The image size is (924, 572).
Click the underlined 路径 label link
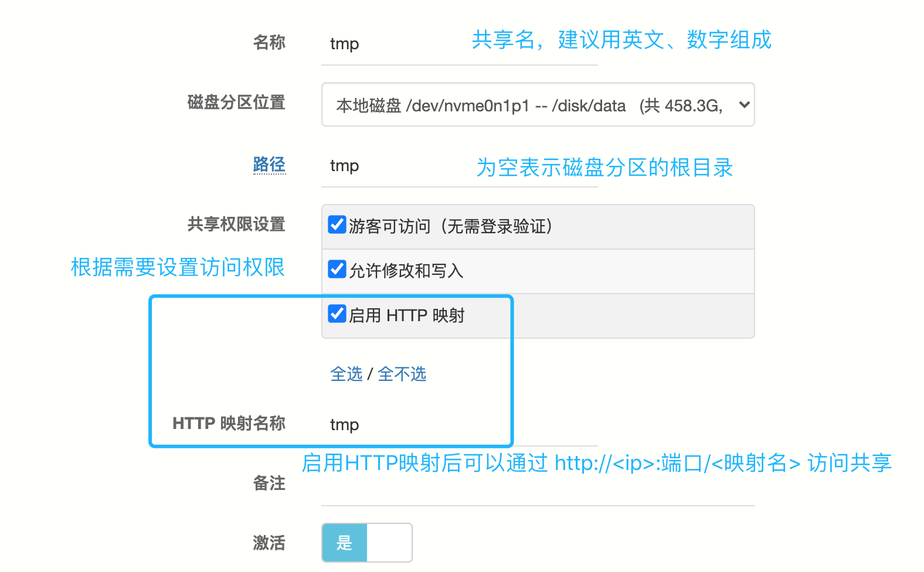point(269,165)
